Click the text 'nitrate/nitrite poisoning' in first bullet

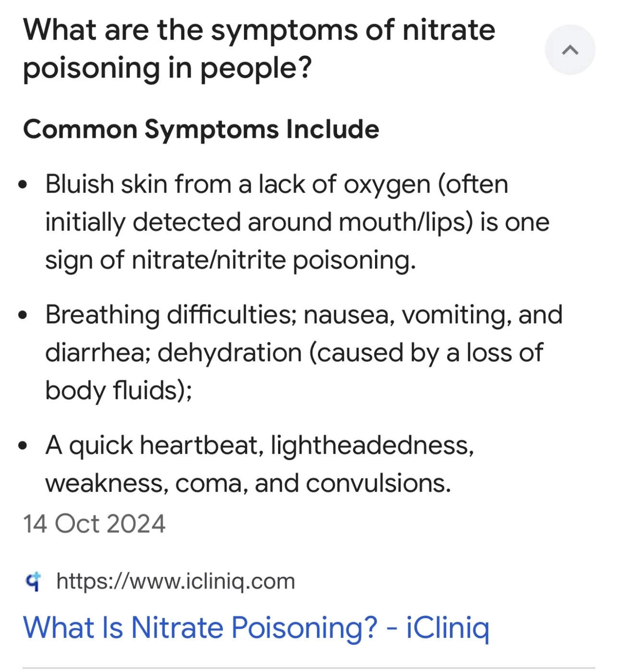coord(273,260)
